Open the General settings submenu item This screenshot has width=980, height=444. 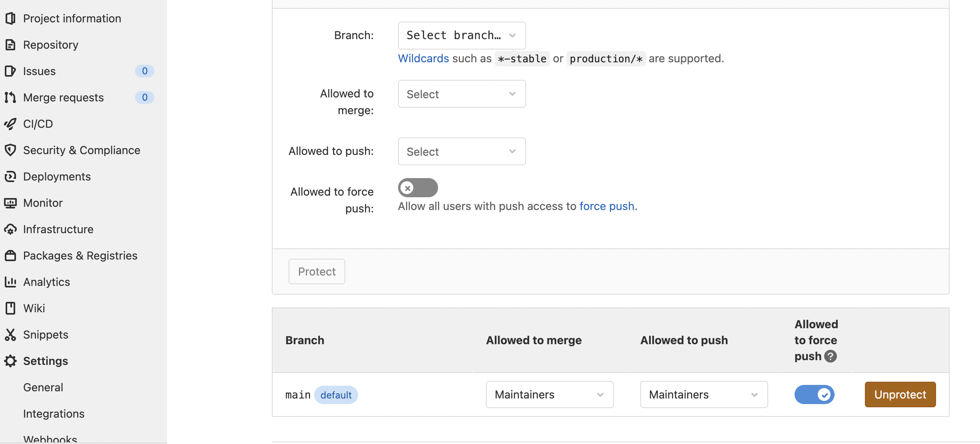[43, 387]
